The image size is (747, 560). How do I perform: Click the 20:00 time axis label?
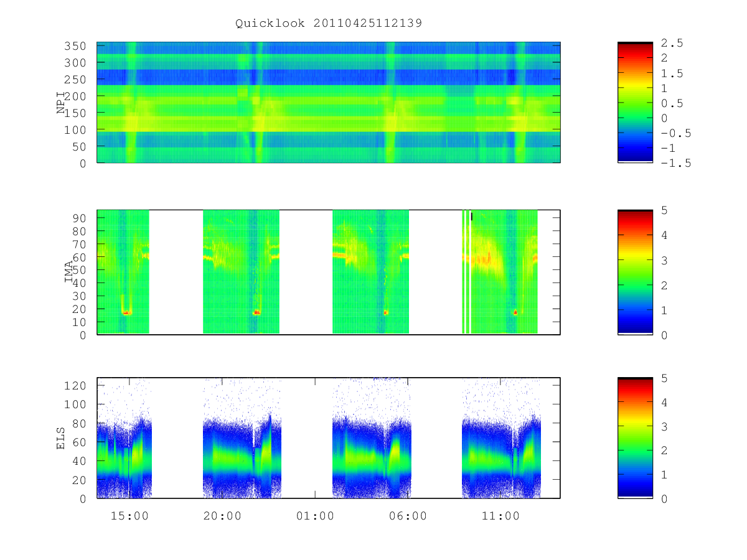(222, 516)
